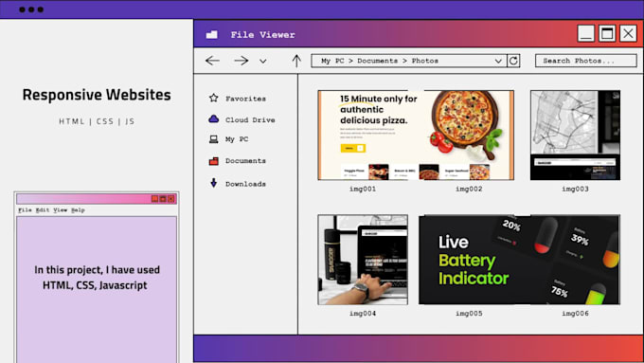Click the three dots in top bar
644x363 pixels.
(31, 9)
